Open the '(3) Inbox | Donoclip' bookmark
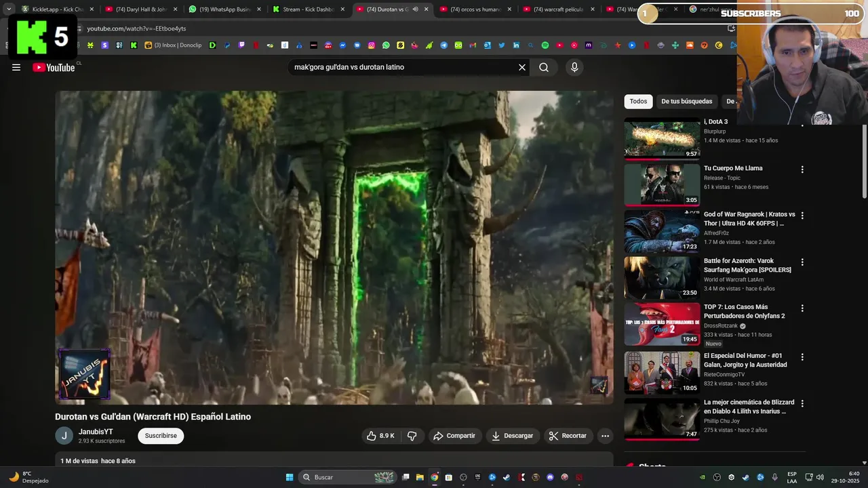Screen dimensions: 868x488 [173, 45]
